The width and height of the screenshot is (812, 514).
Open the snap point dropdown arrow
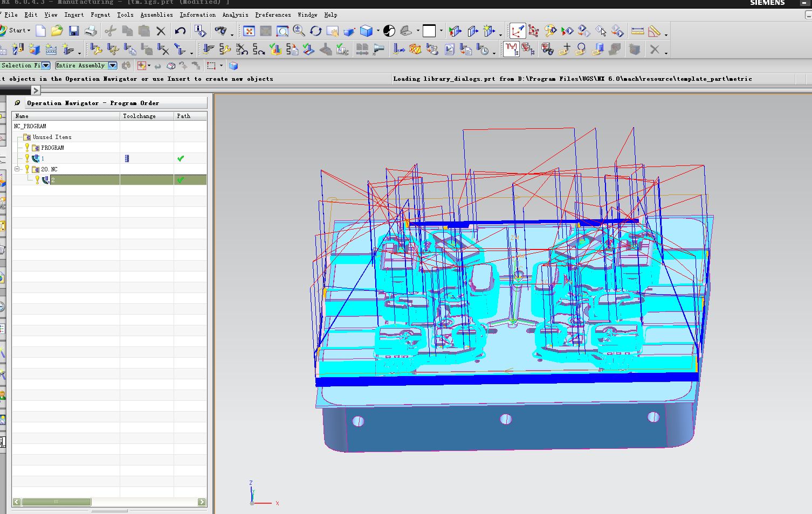point(149,66)
